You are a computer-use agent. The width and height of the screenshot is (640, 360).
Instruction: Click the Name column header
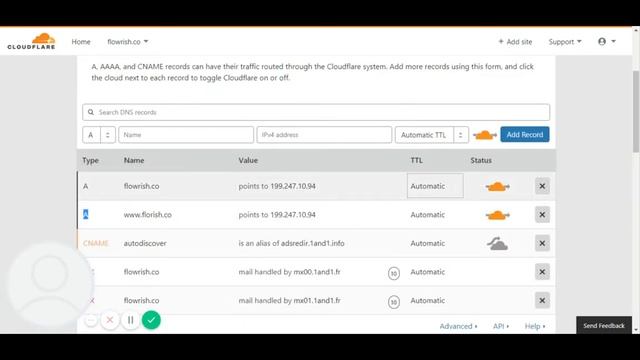tap(134, 160)
